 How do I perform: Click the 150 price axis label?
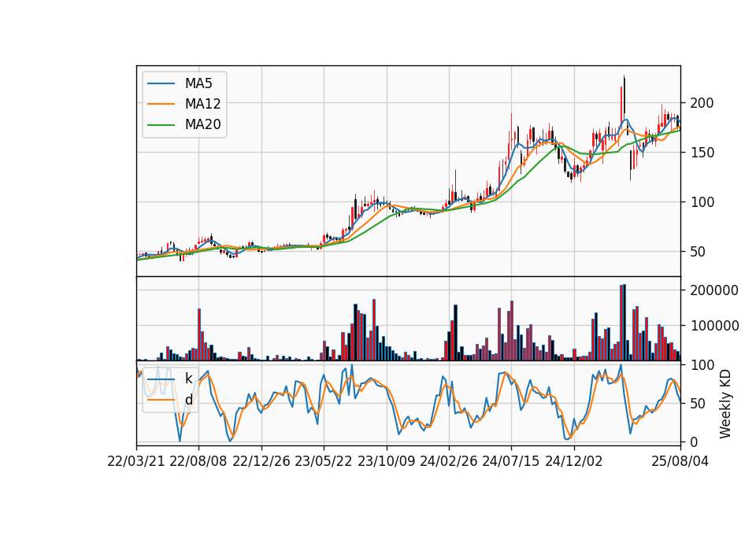pyautogui.click(x=702, y=153)
